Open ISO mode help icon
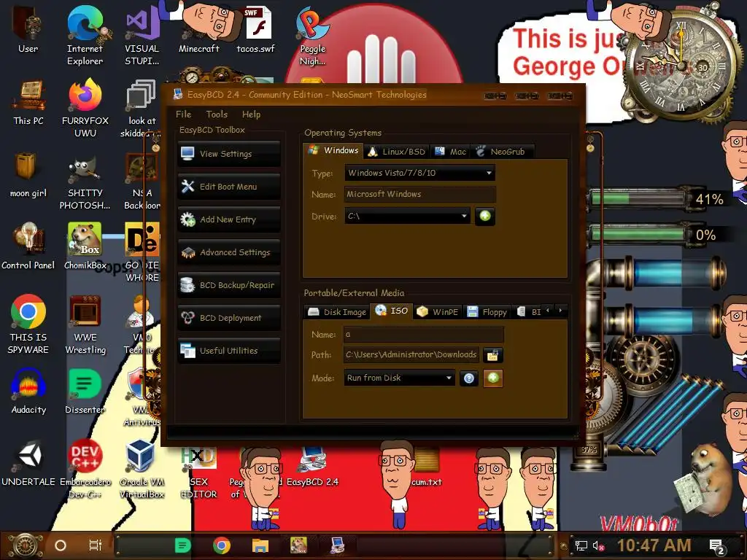The width and height of the screenshot is (747, 560). click(469, 378)
